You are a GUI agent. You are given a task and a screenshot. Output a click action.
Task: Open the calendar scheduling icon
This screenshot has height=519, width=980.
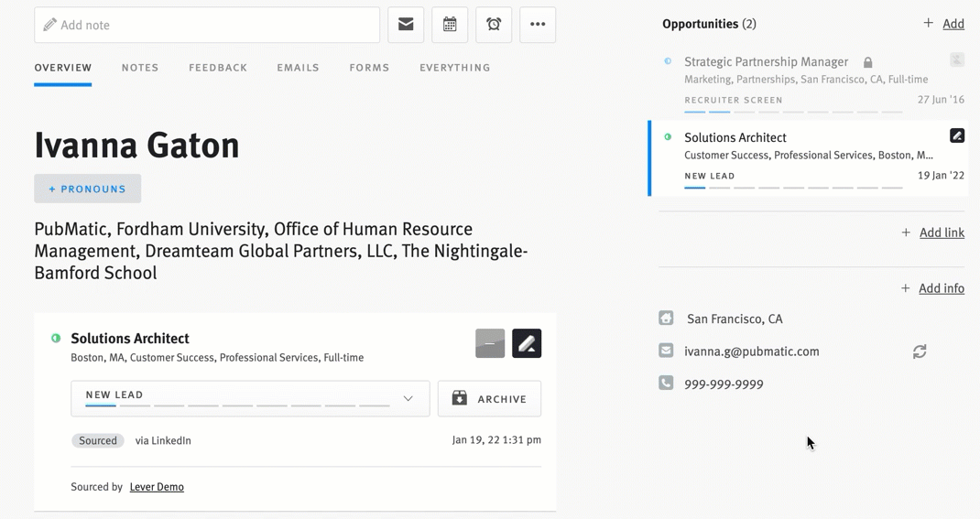point(450,25)
